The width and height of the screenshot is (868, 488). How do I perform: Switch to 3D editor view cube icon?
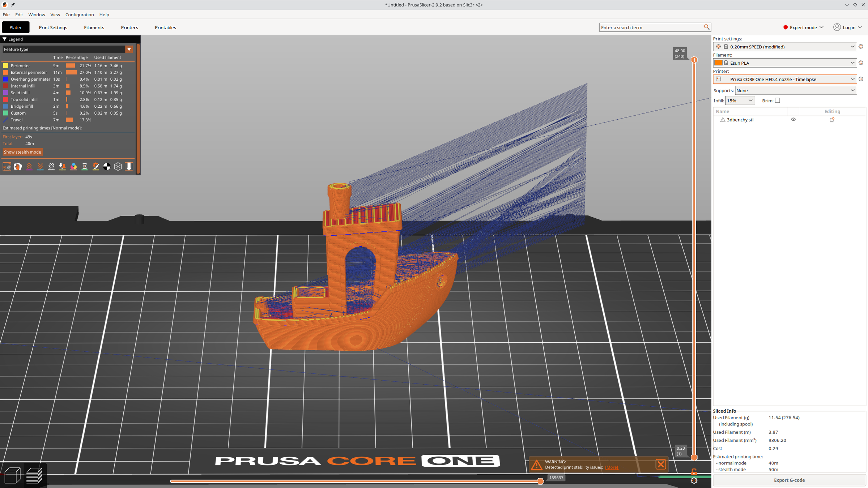[12, 475]
